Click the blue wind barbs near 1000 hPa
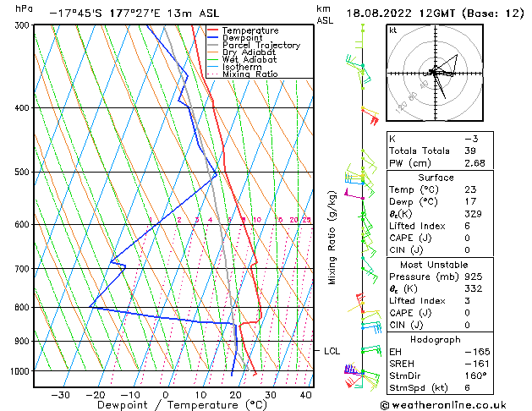Viewport: 532px width, 411px height. pyautogui.click(x=352, y=370)
